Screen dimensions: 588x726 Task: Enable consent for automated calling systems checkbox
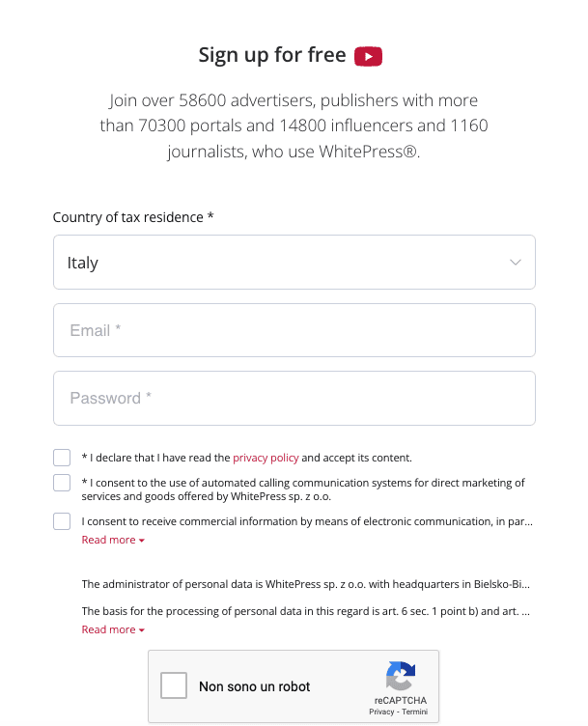62,483
